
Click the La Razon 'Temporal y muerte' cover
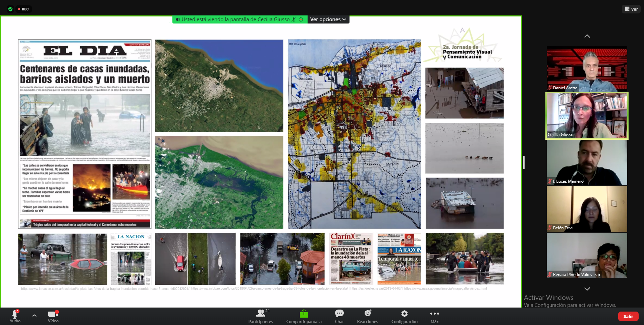coord(399,259)
